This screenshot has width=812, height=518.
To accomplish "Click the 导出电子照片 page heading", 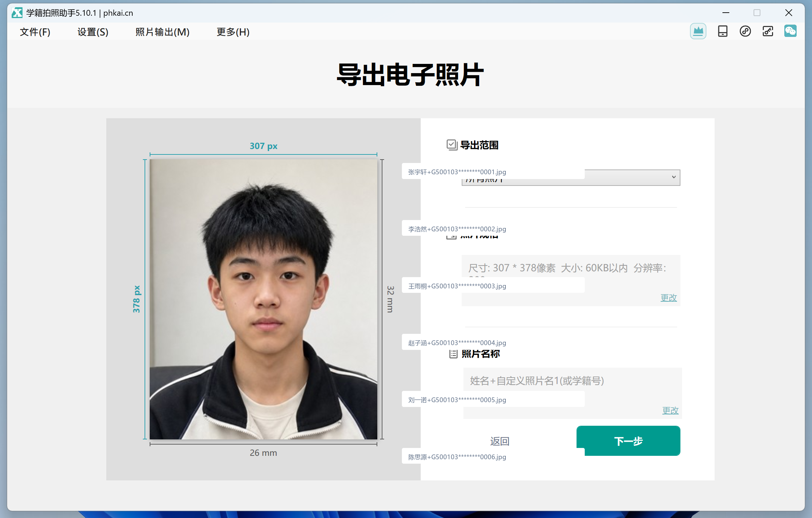I will 410,74.
